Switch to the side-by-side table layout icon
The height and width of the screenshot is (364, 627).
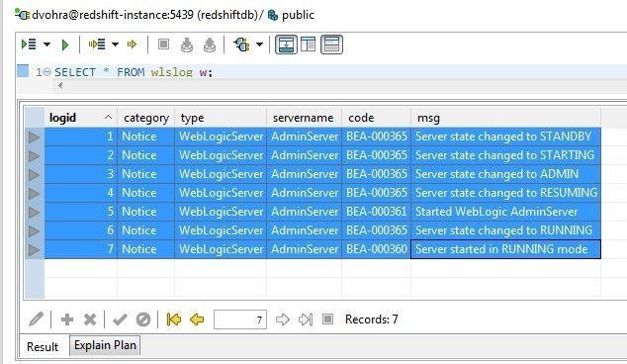tap(308, 44)
